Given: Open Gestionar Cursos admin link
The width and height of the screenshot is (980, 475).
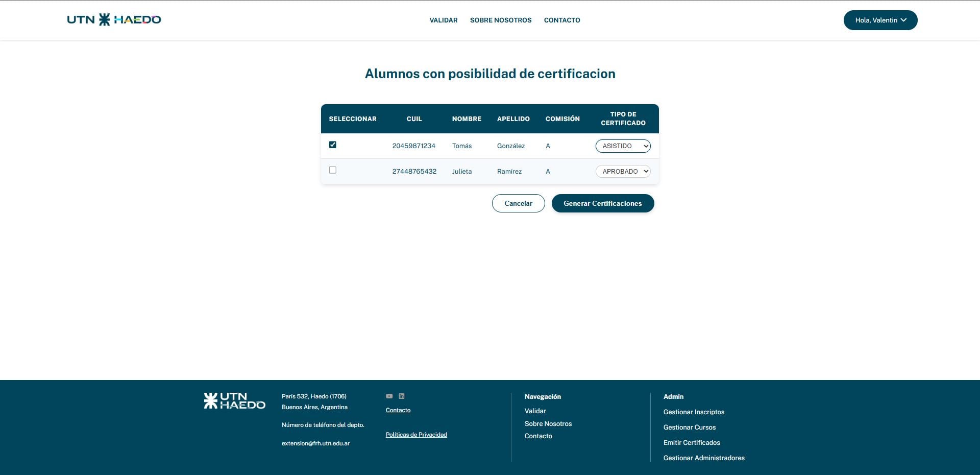Looking at the screenshot, I should (x=690, y=427).
